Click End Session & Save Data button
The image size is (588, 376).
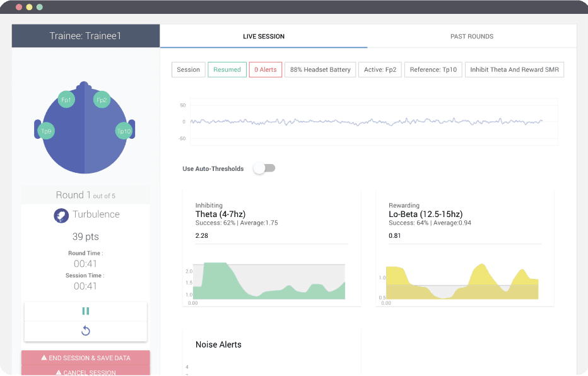(86, 358)
